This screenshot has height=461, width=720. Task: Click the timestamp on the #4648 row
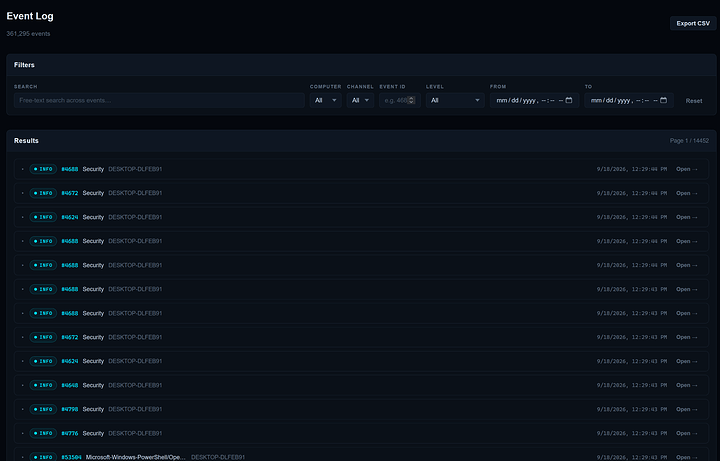[632, 385]
